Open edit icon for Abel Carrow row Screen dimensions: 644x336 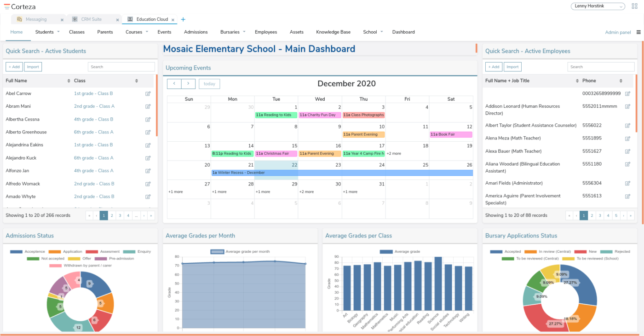click(x=148, y=93)
